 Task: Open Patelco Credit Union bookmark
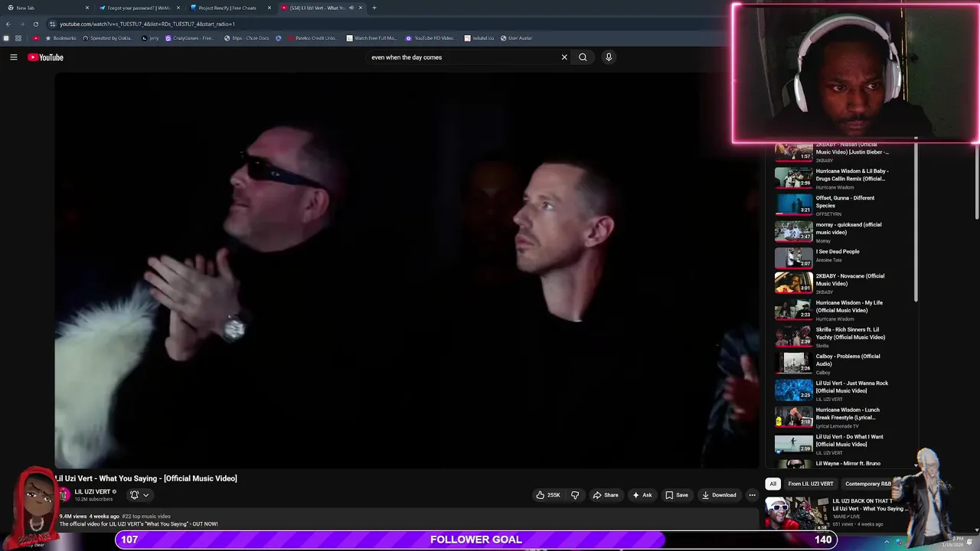tap(312, 38)
